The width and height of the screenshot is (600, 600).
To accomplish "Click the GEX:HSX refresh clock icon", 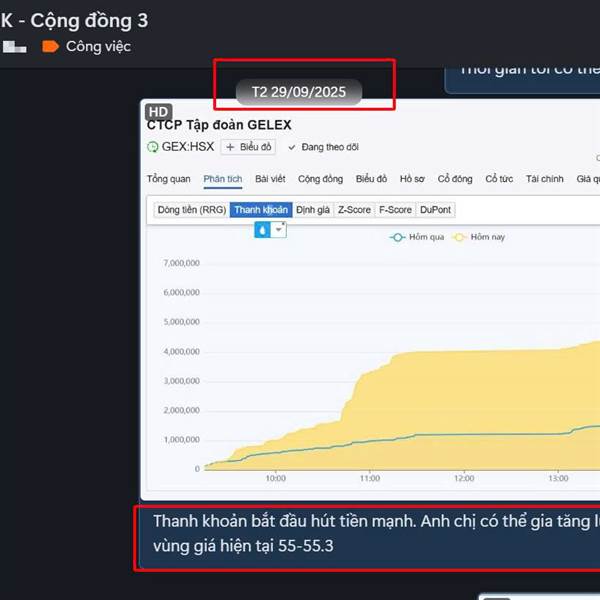I will [153, 147].
